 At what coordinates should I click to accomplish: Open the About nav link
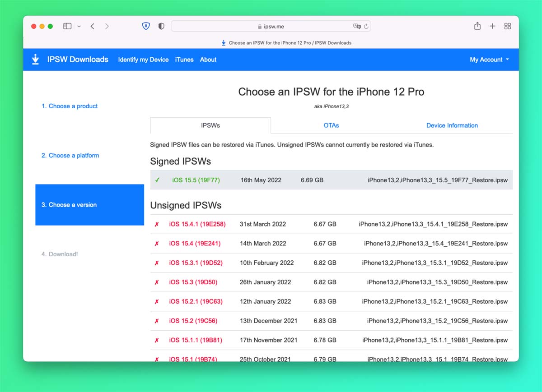pos(208,60)
